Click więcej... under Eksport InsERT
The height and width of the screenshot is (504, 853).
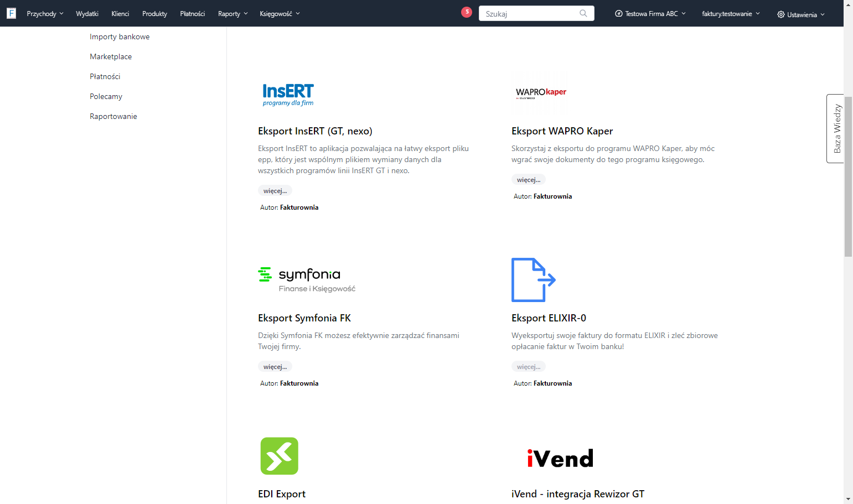[275, 191]
